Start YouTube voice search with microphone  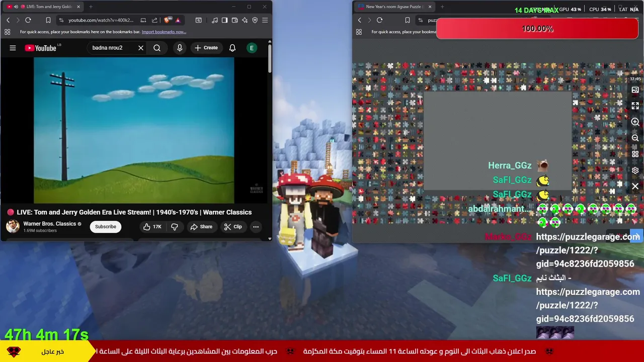(180, 48)
